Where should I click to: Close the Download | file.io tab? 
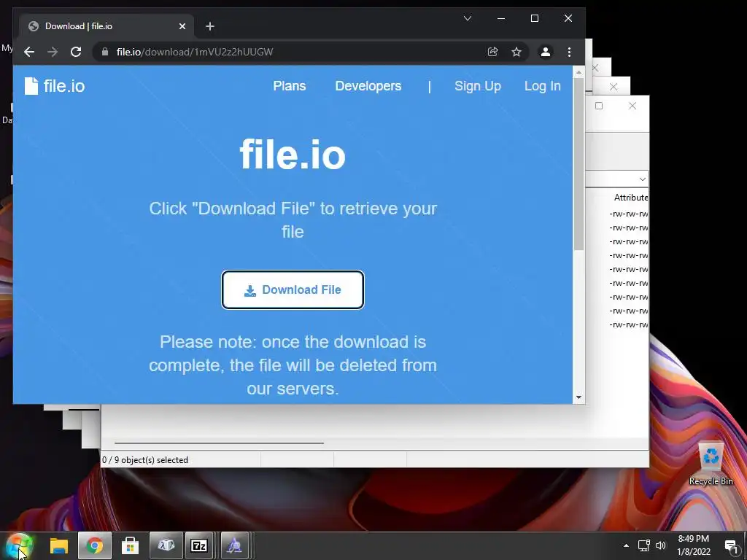pyautogui.click(x=182, y=26)
